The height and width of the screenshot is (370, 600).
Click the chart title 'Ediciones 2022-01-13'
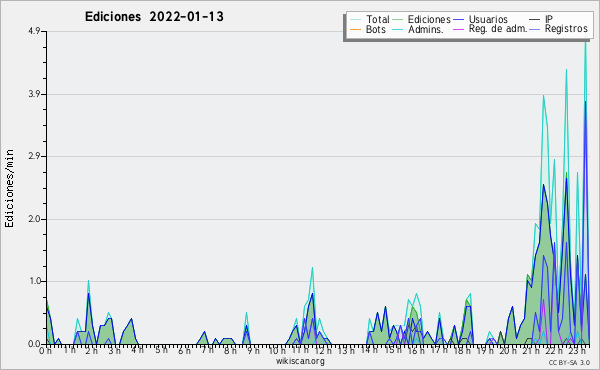[154, 17]
